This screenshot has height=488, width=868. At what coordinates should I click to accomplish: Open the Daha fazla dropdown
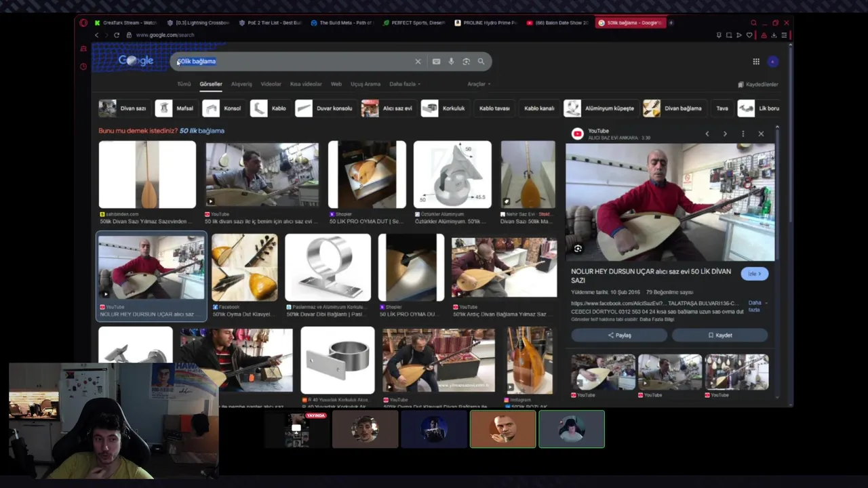pos(405,84)
